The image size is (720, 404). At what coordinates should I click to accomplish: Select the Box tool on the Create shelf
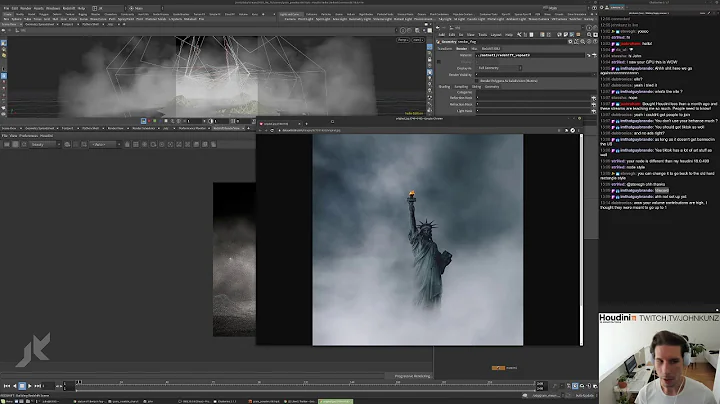coord(7,19)
